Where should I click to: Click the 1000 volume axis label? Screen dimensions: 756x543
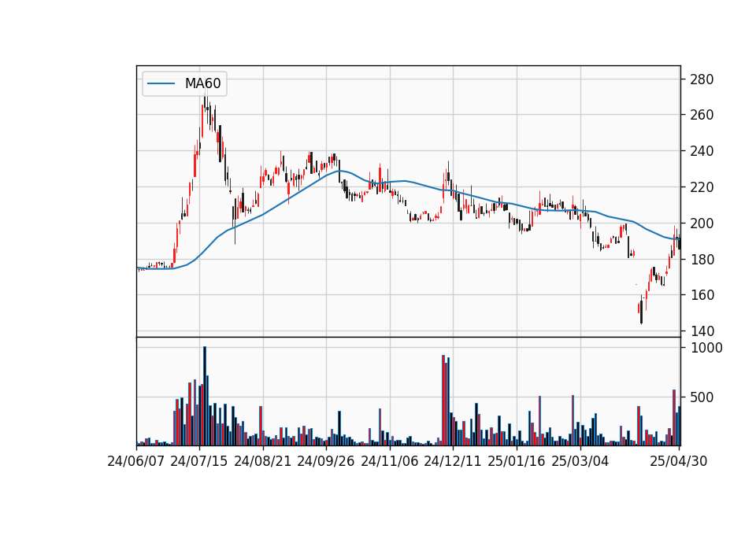(706, 348)
